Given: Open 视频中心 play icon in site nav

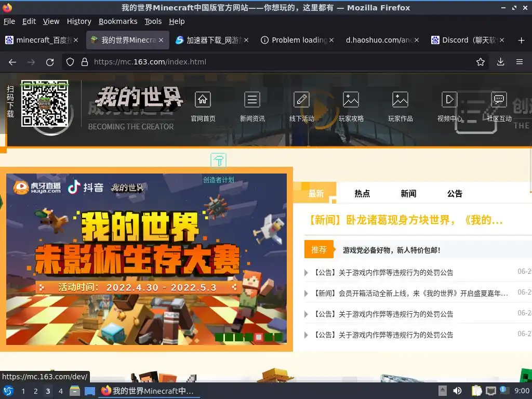Looking at the screenshot, I should pos(449,100).
